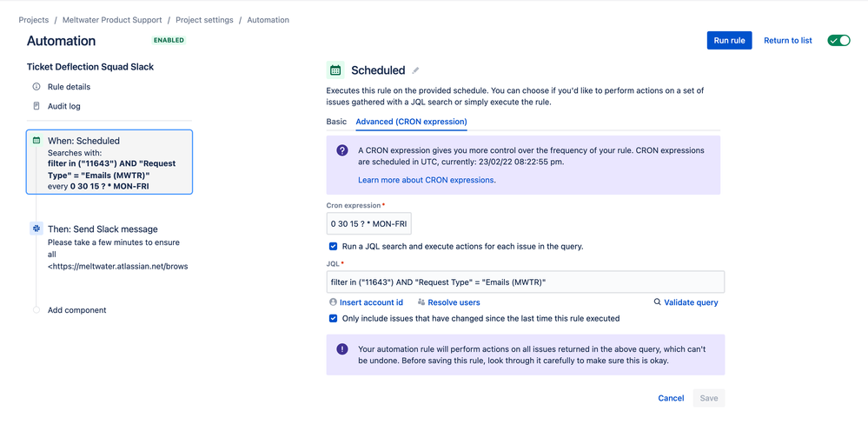868x431 pixels.
Task: Click Projects breadcrumb
Action: (34, 20)
